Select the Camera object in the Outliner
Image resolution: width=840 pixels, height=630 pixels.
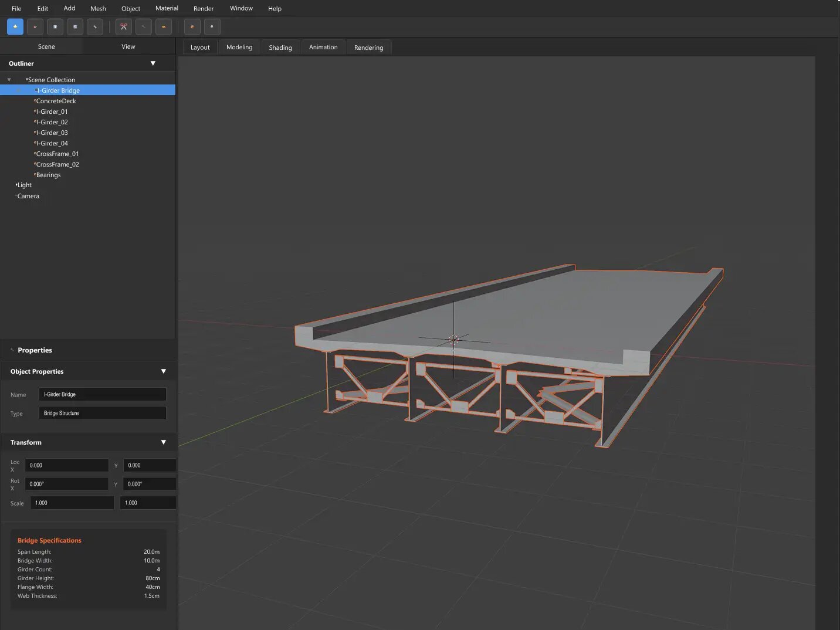(28, 196)
